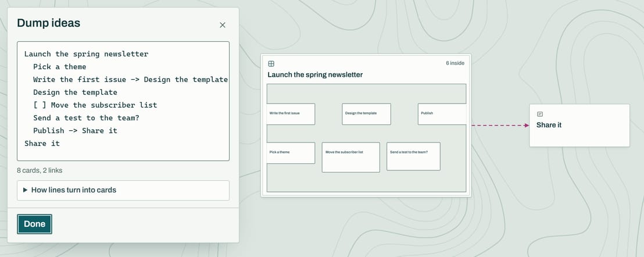Expand How lines turn into cards

tap(123, 190)
